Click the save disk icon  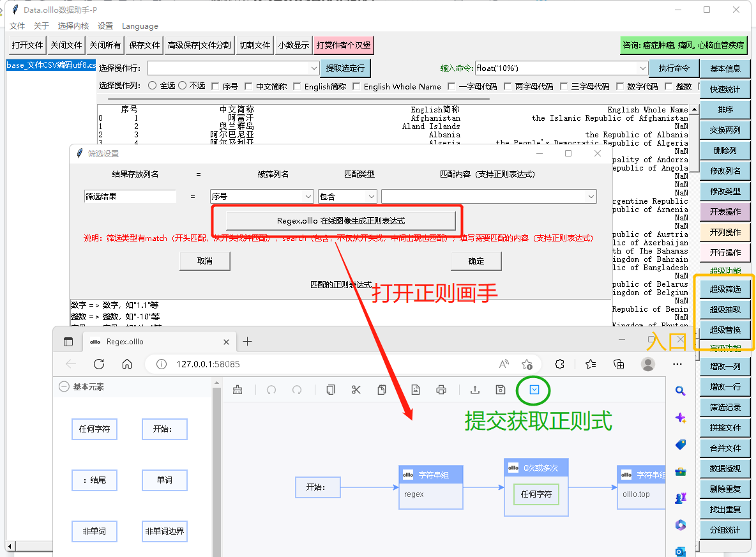click(x=501, y=390)
